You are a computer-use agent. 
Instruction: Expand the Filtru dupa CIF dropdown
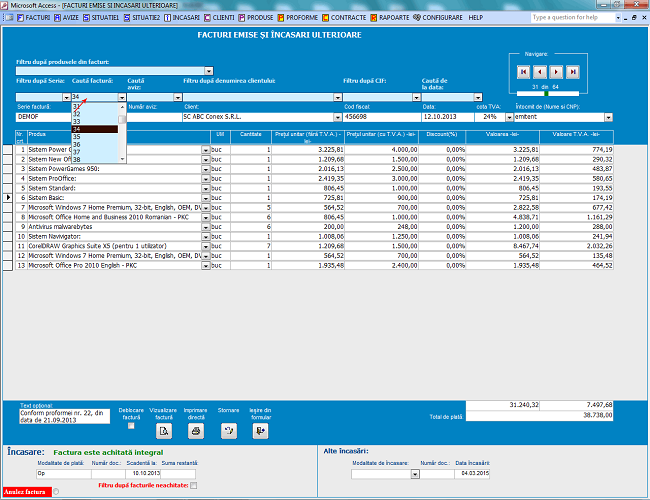(x=417, y=97)
